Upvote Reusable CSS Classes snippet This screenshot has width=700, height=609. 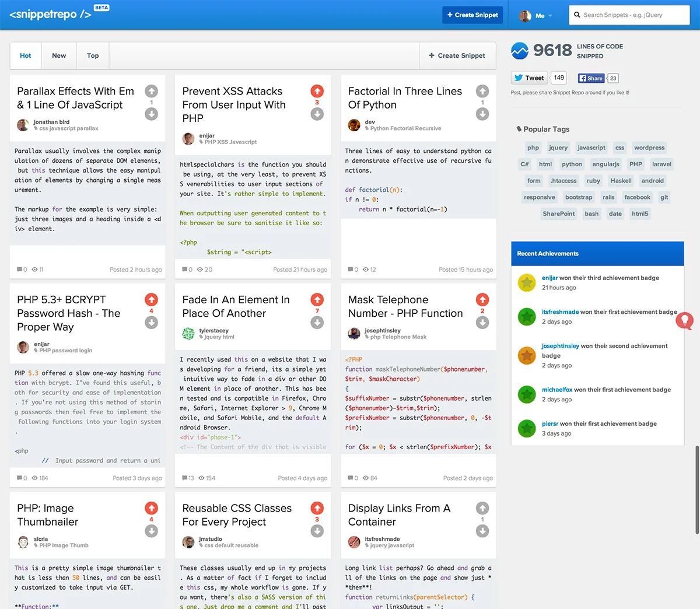click(x=317, y=508)
